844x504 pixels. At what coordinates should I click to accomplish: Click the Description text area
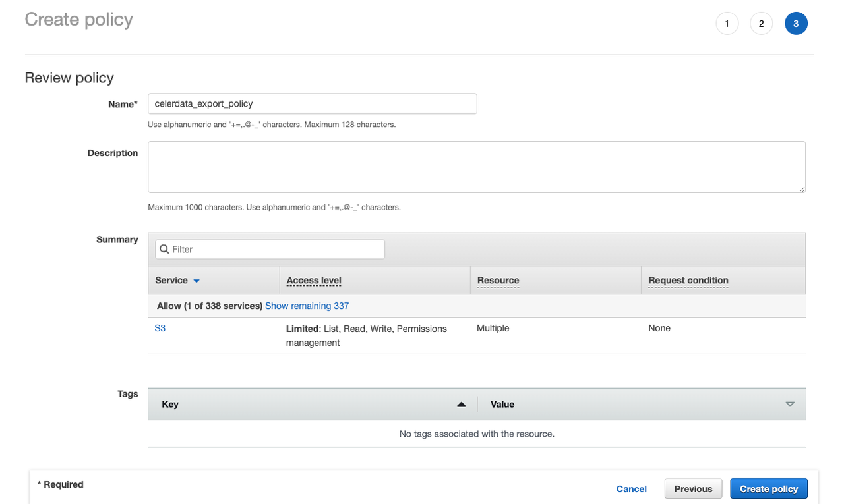click(476, 167)
